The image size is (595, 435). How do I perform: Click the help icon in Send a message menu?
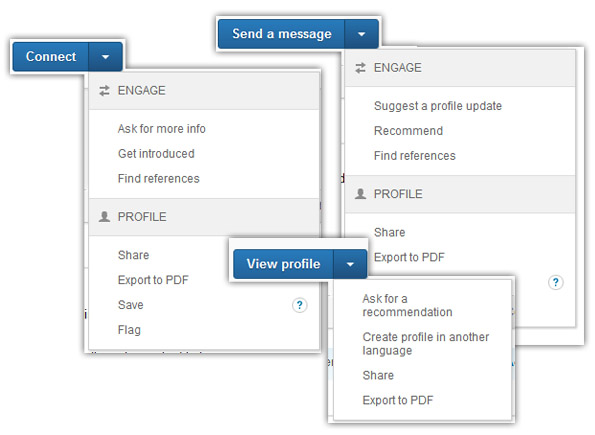[x=556, y=282]
